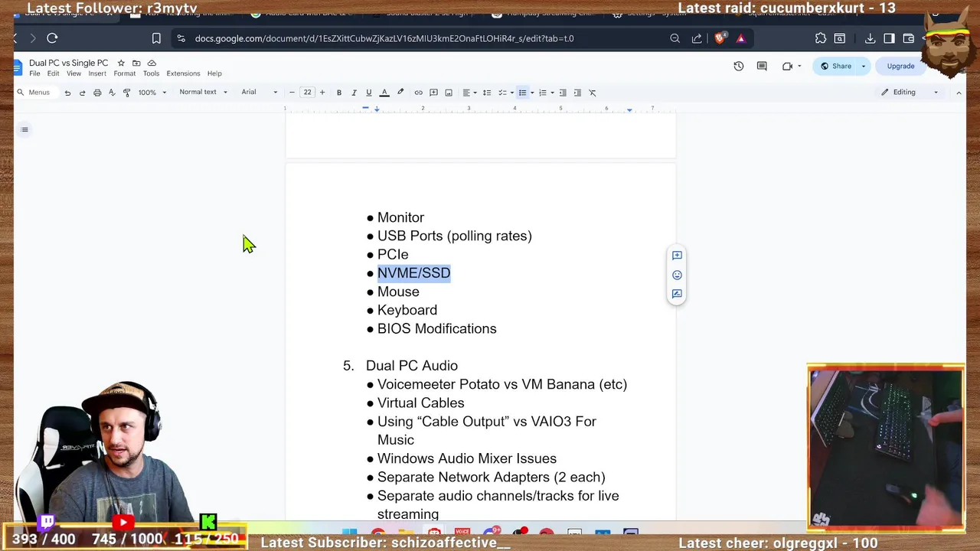
Task: Start a Meet call from camera icon
Action: 788,66
